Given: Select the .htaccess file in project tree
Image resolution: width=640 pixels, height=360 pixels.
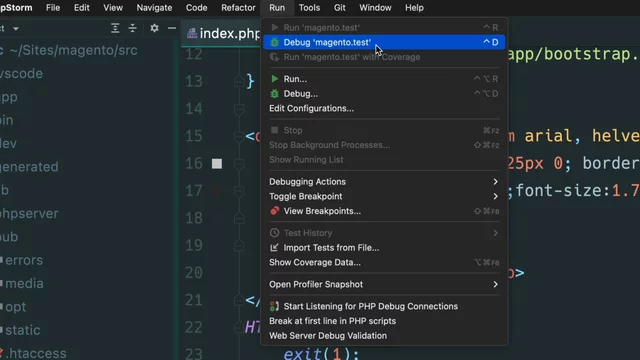Looking at the screenshot, I should coord(36,353).
